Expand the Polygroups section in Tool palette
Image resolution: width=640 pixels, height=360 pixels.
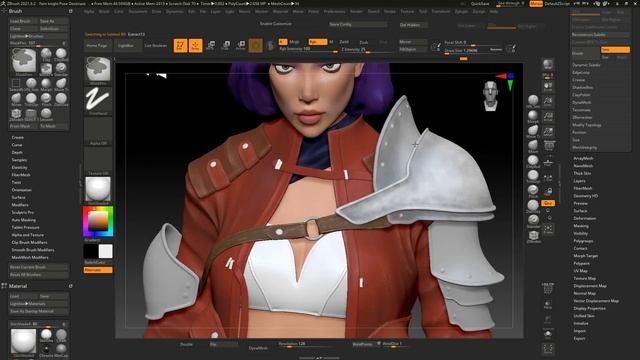click(583, 241)
